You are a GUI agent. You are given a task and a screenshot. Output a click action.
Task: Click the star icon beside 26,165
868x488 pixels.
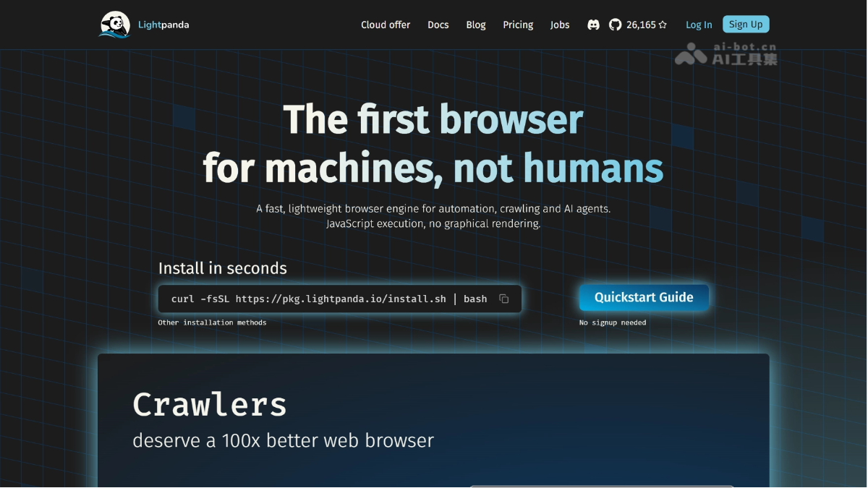point(663,25)
